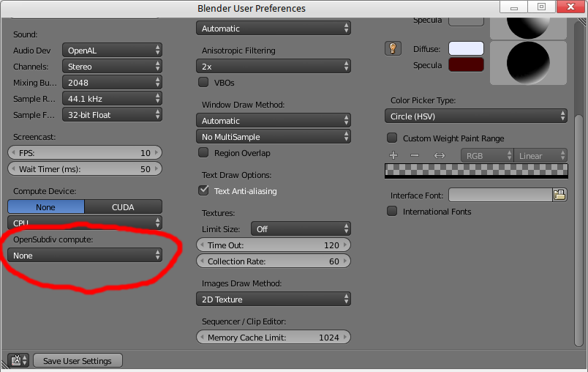Open the No MultiSample dropdown
Image resolution: width=588 pixels, height=372 pixels.
274,137
